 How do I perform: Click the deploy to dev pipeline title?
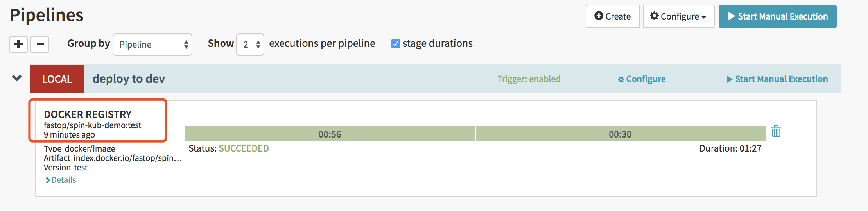[x=129, y=79]
